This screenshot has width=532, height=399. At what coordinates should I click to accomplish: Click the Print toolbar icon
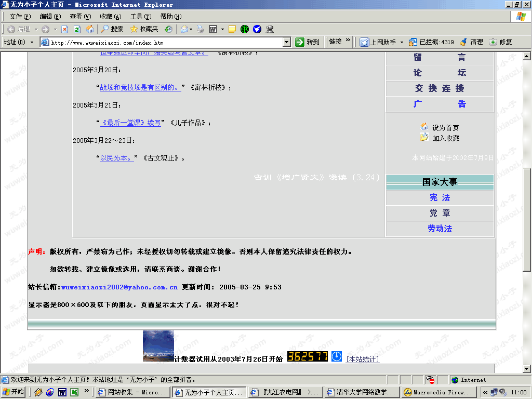coord(201,29)
